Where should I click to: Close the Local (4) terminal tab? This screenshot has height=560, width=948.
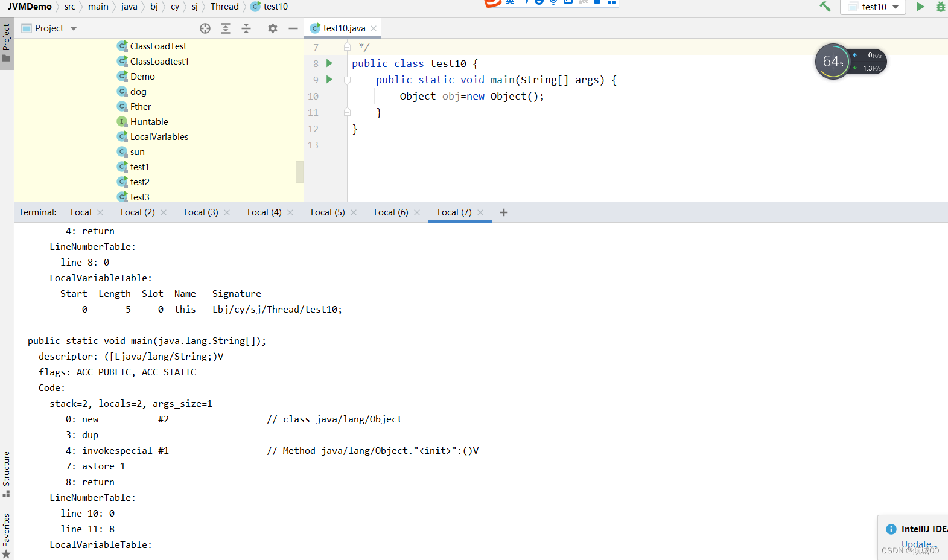290,212
